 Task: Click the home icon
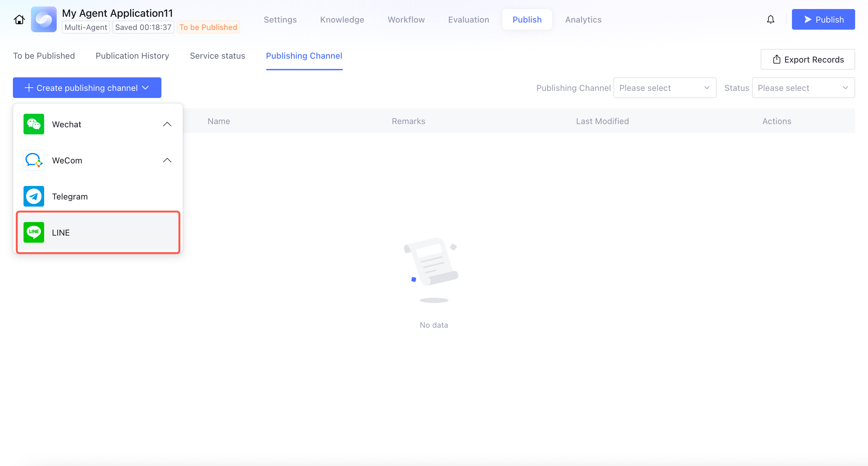tap(19, 20)
